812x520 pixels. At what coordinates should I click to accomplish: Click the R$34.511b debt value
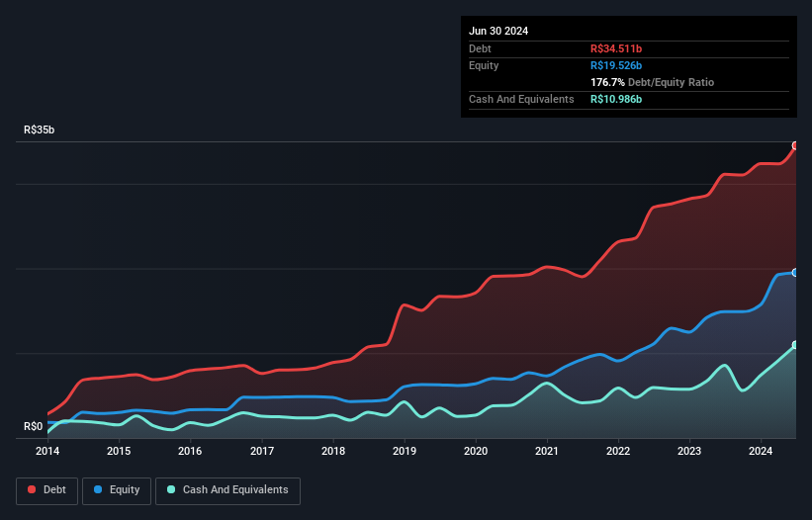(616, 48)
